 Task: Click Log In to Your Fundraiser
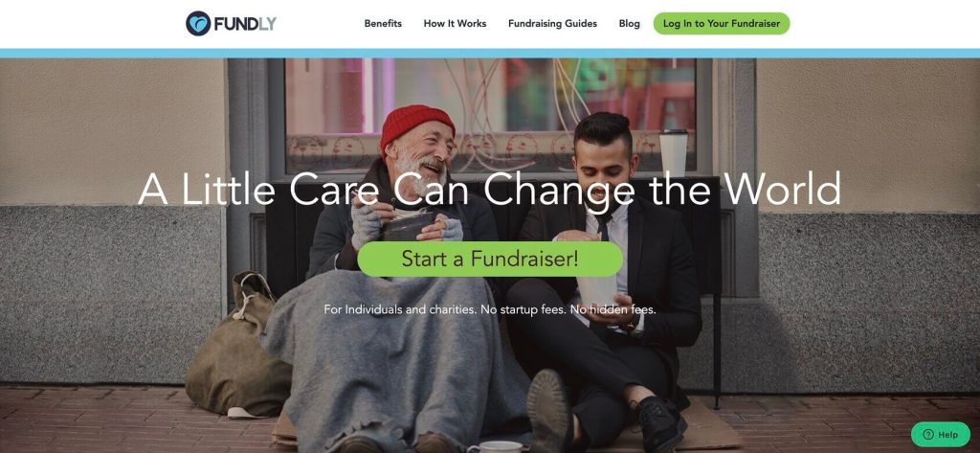(x=722, y=24)
